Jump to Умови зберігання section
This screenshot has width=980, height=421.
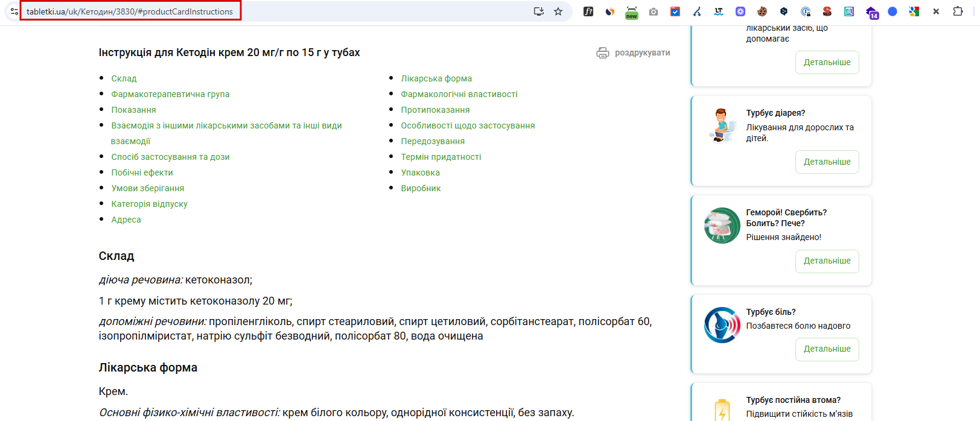click(x=147, y=188)
